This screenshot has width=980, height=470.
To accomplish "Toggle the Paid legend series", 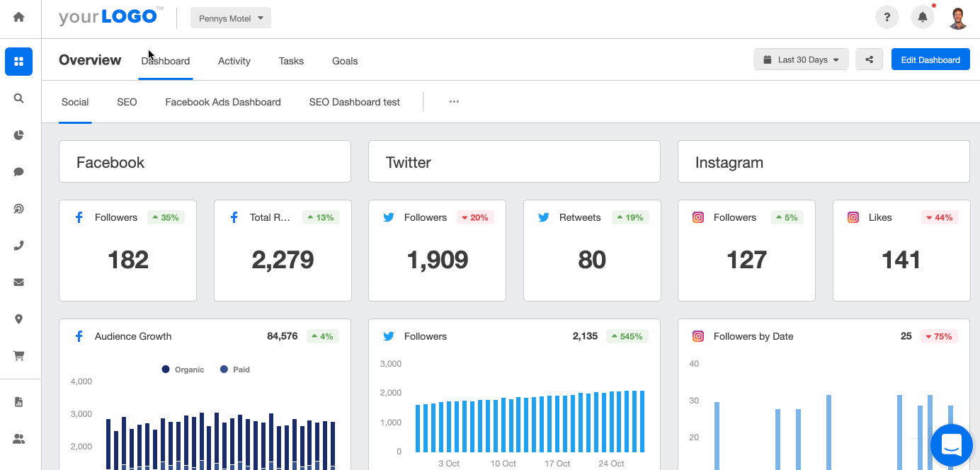I will point(234,369).
